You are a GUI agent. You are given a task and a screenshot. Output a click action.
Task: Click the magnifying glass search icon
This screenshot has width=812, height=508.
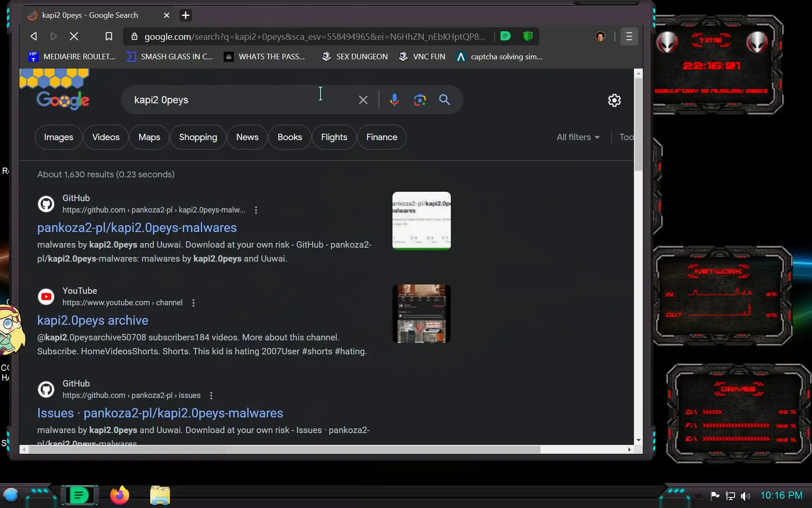coord(444,100)
